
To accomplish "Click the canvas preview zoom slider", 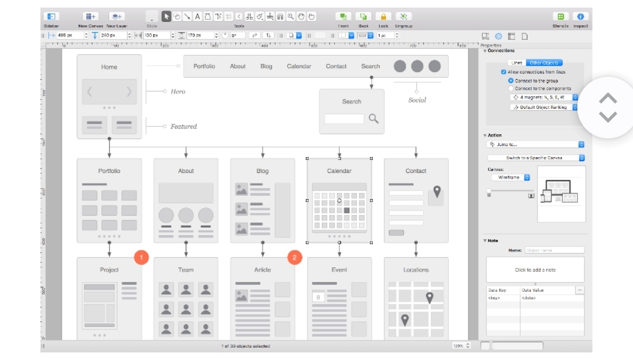I will 510,190.
